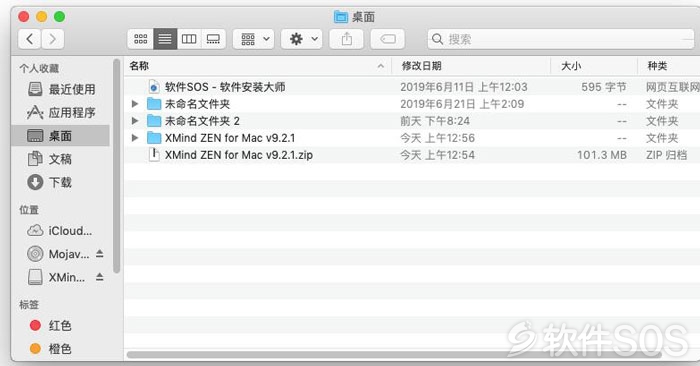Viewport: 700px width, 366px height.
Task: Select 桌面 in the sidebar
Action: (61, 136)
